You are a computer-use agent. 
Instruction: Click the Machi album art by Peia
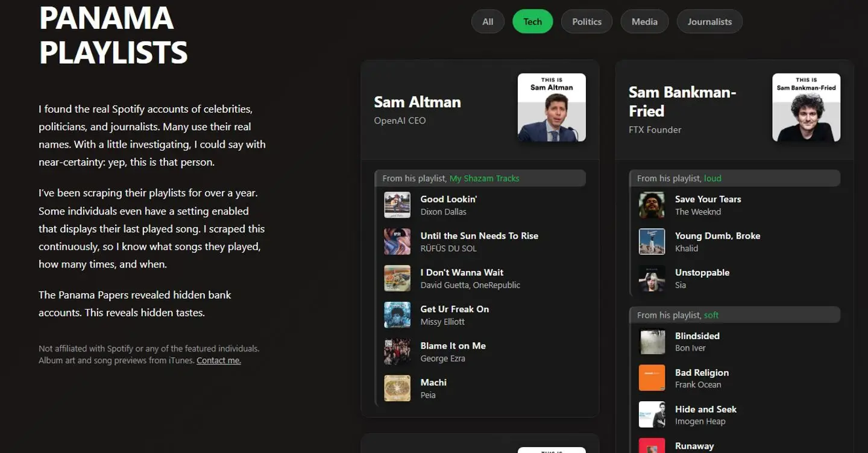point(397,389)
